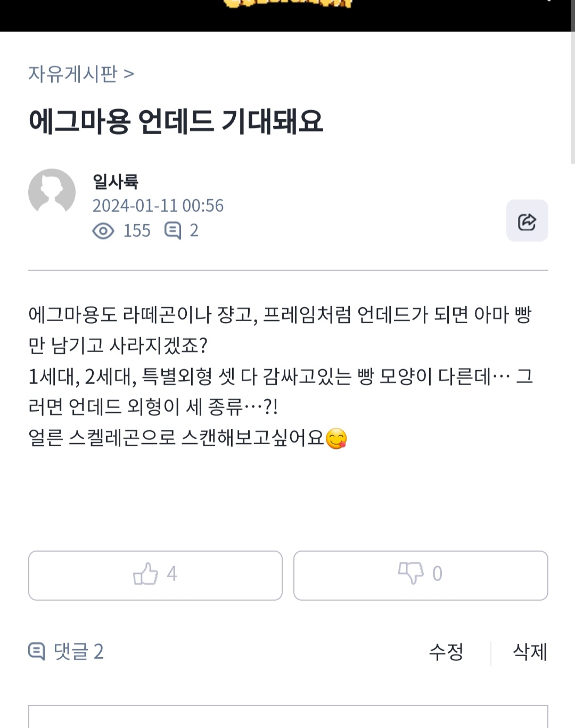The width and height of the screenshot is (575, 728).
Task: Click 수정 to edit the post
Action: (446, 652)
